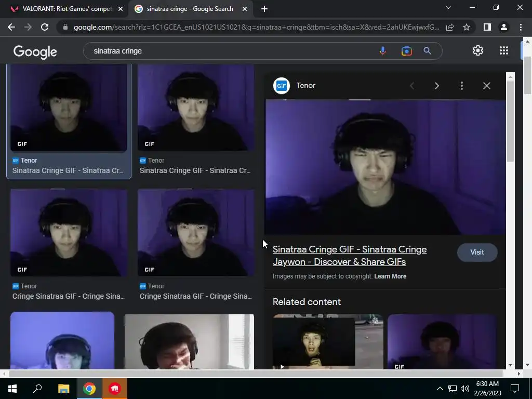Screen dimensions: 532x399
Task: Go to previous image in preview
Action: (x=412, y=86)
